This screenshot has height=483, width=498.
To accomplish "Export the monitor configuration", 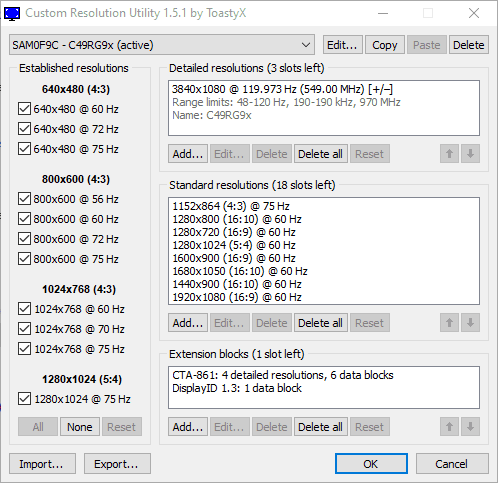I will pos(117,464).
